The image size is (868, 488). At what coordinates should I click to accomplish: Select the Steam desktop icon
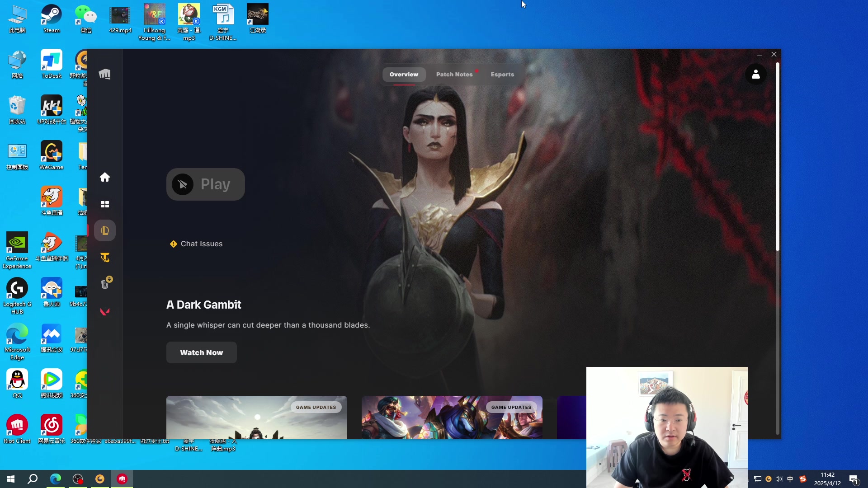pos(52,19)
